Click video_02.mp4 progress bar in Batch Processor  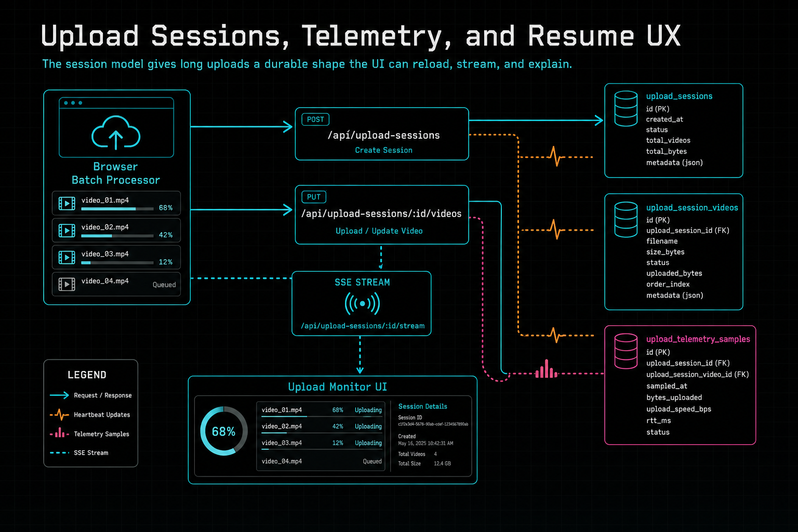point(117,236)
